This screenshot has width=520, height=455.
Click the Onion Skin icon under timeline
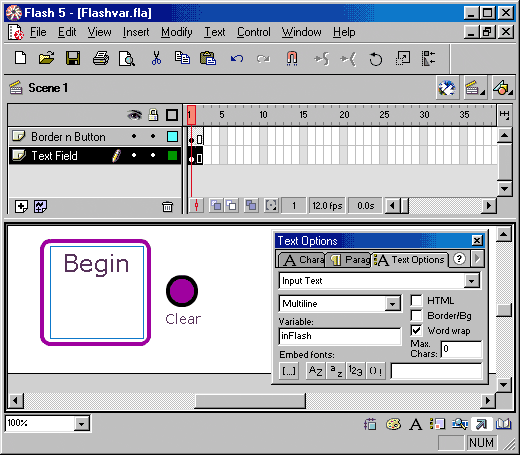(x=216, y=205)
